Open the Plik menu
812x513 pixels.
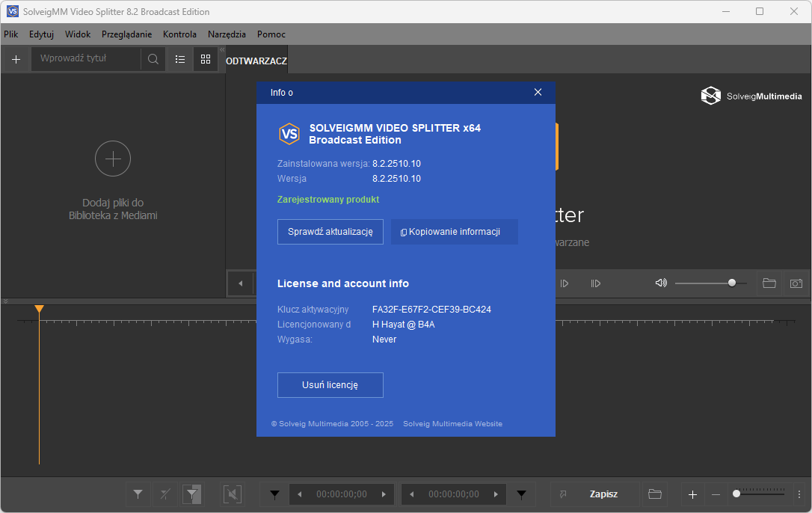[11, 34]
